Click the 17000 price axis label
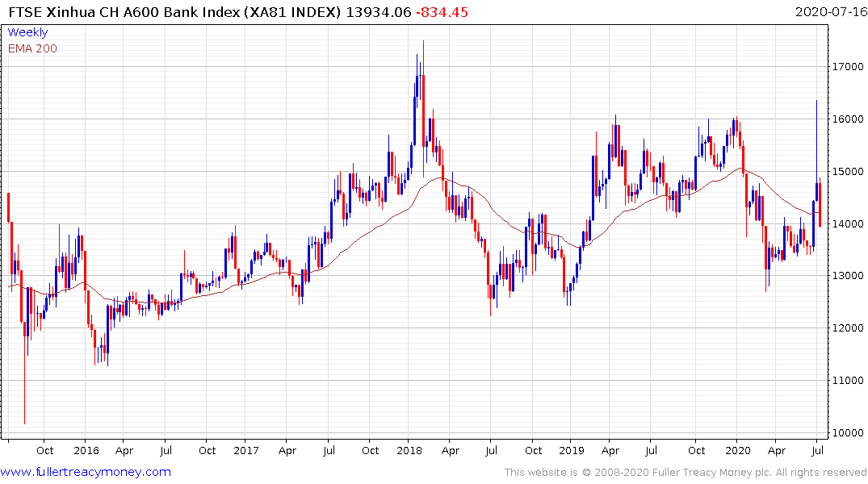868x484 pixels. 848,66
